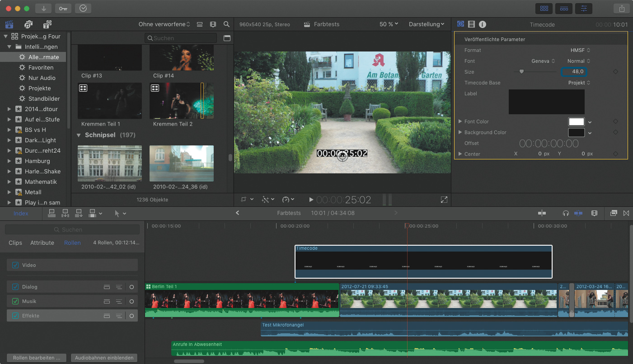Open the titles and generators sidebar icon
This screenshot has height=364, width=633.
[47, 24]
